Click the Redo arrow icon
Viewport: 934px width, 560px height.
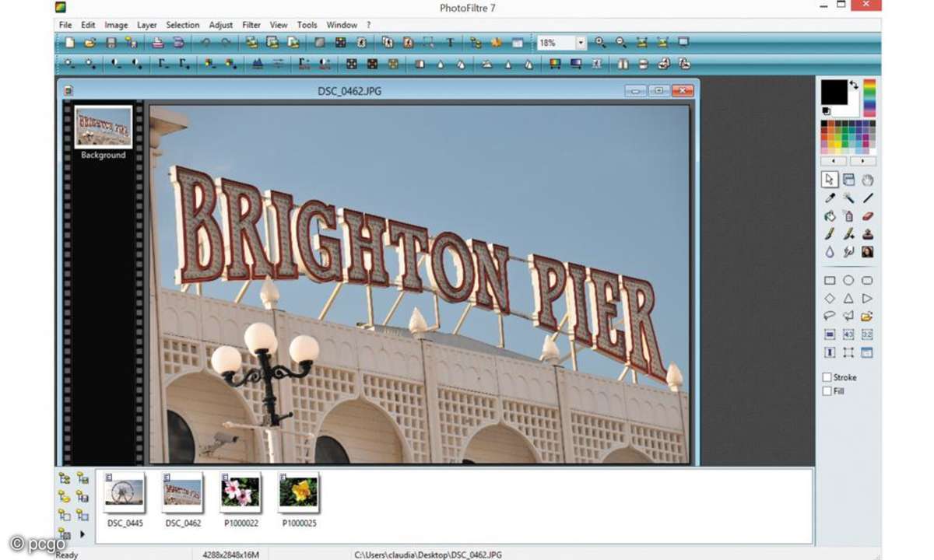pos(226,43)
